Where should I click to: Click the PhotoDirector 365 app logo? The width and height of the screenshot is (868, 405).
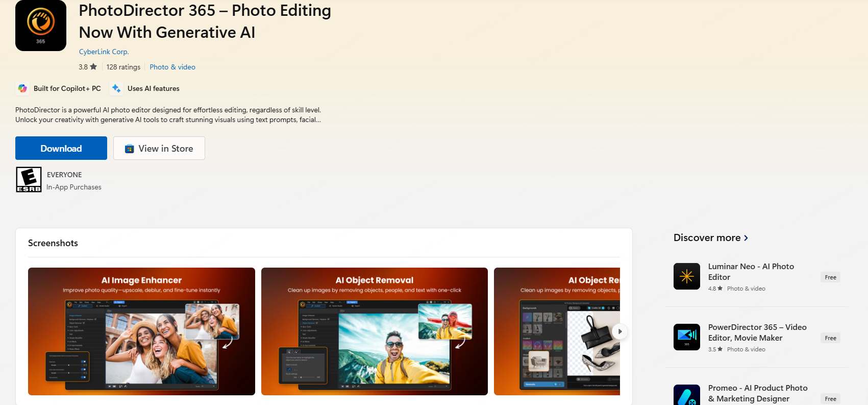coord(41,26)
